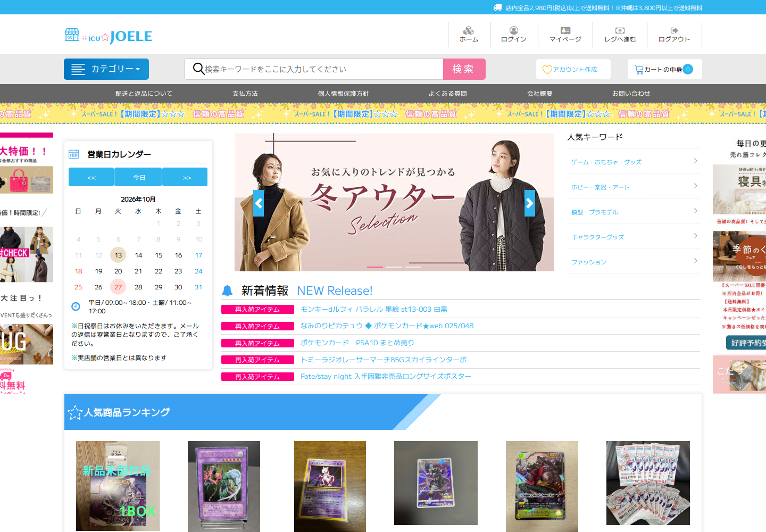The height and width of the screenshot is (532, 766).
Task: Open One Piece card packs thumbnail
Action: point(648,483)
